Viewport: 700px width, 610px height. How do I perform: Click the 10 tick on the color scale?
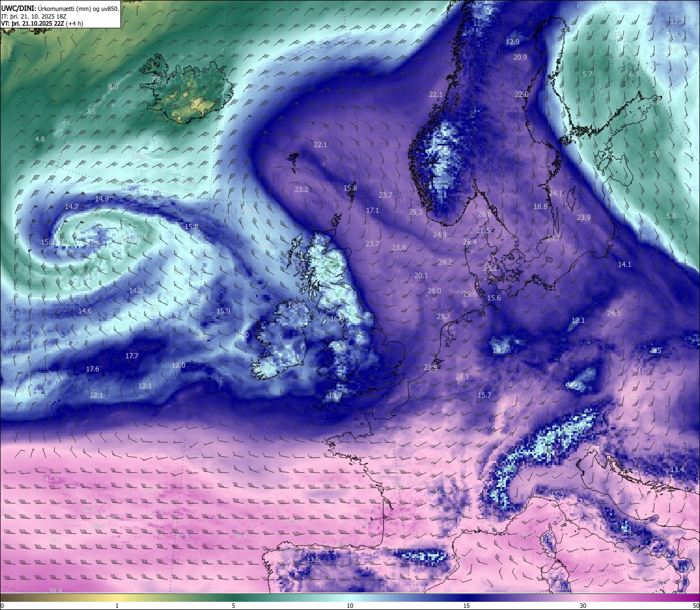pyautogui.click(x=350, y=606)
